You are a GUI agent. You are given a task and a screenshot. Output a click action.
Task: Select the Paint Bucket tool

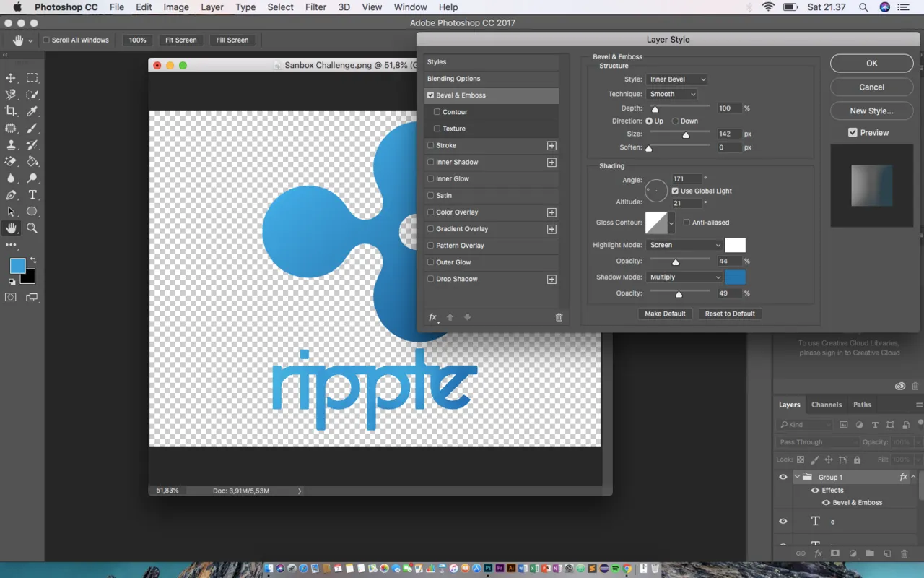[32, 161]
